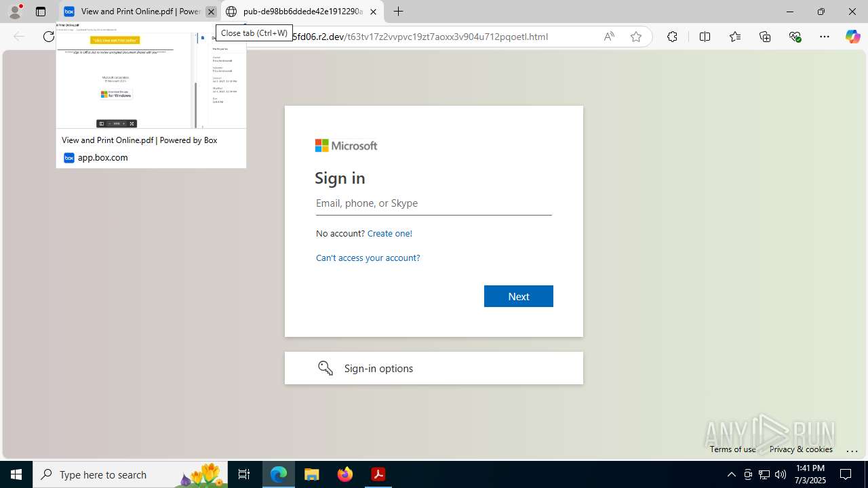
Task: Open Privacy & cookies link
Action: [801, 449]
